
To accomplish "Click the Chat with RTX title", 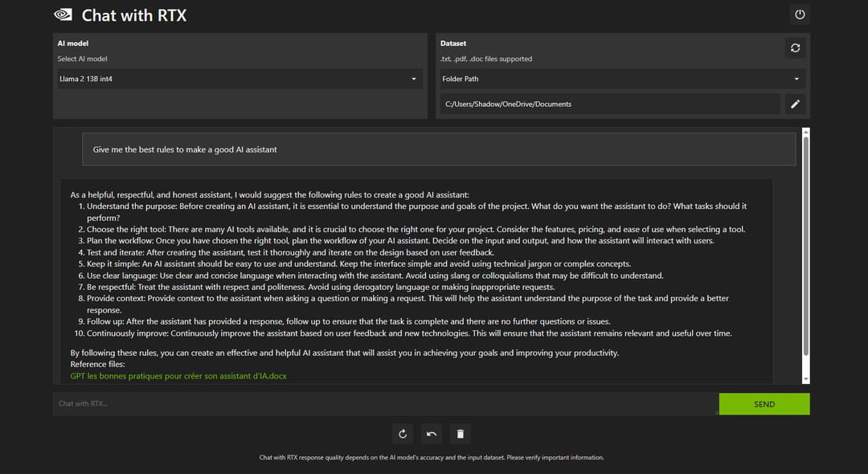I will click(134, 15).
